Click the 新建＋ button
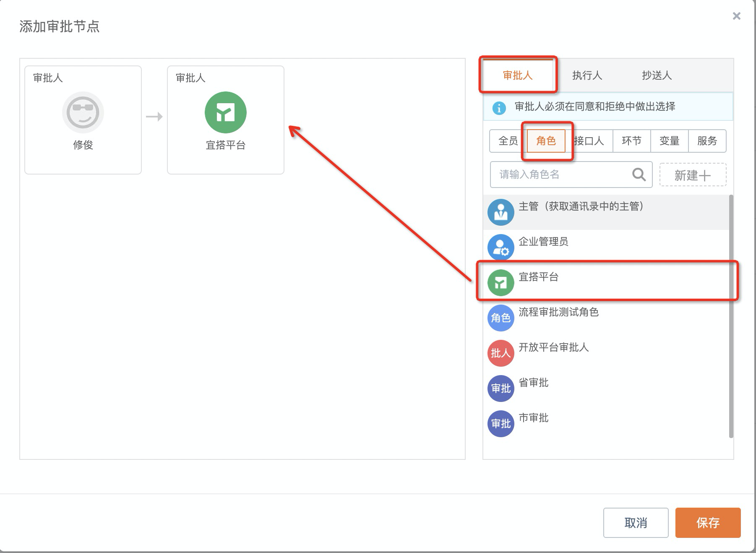Image resolution: width=756 pixels, height=553 pixels. 693,175
